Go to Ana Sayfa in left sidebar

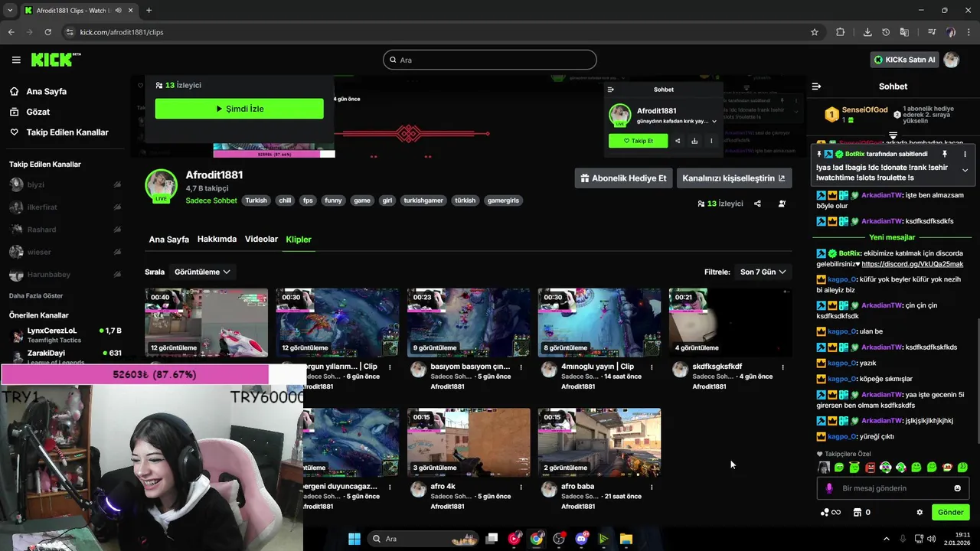[47, 91]
